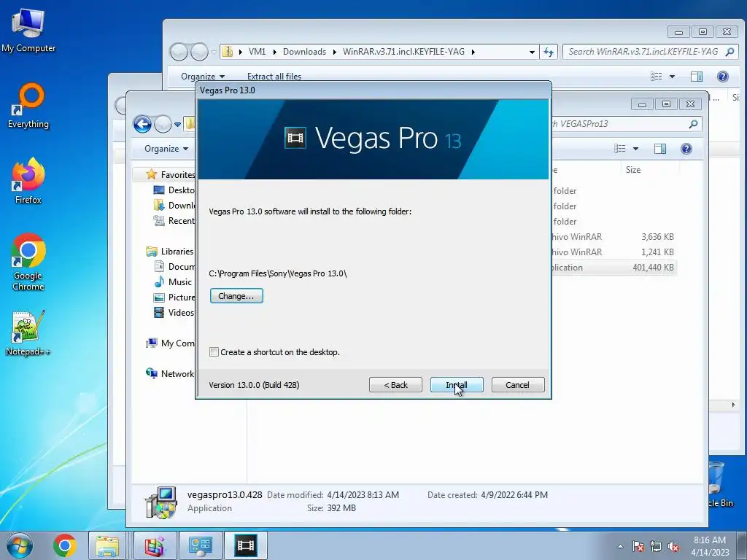Select the 1,241 KB WinRAR archive row
Screen dimensions: 747x560
point(614,252)
